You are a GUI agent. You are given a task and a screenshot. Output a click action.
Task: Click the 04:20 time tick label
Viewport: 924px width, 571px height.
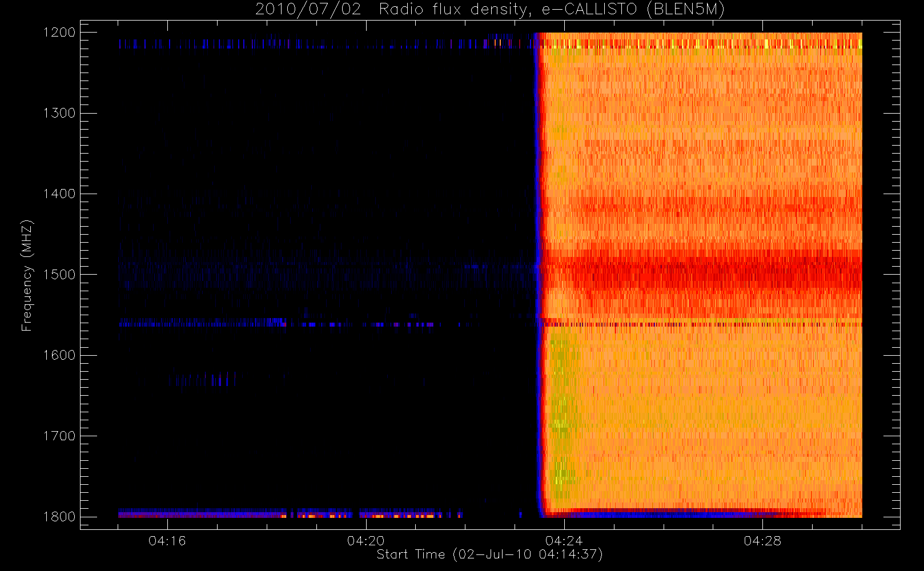click(365, 541)
